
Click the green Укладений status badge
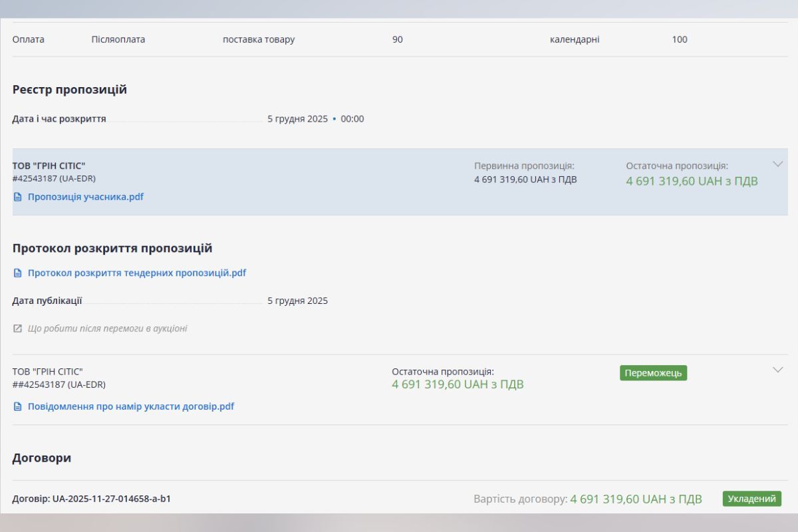pyautogui.click(x=751, y=499)
